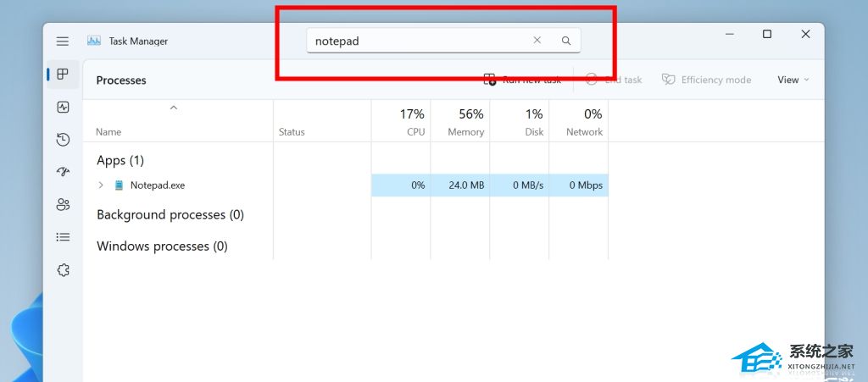
Task: Expand the Notepad.exe process row
Action: [x=101, y=185]
